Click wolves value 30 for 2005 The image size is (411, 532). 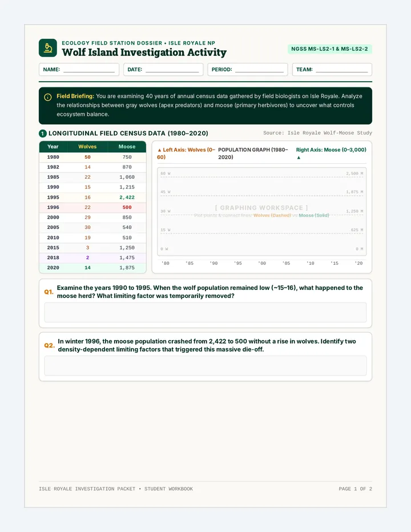[x=87, y=227]
